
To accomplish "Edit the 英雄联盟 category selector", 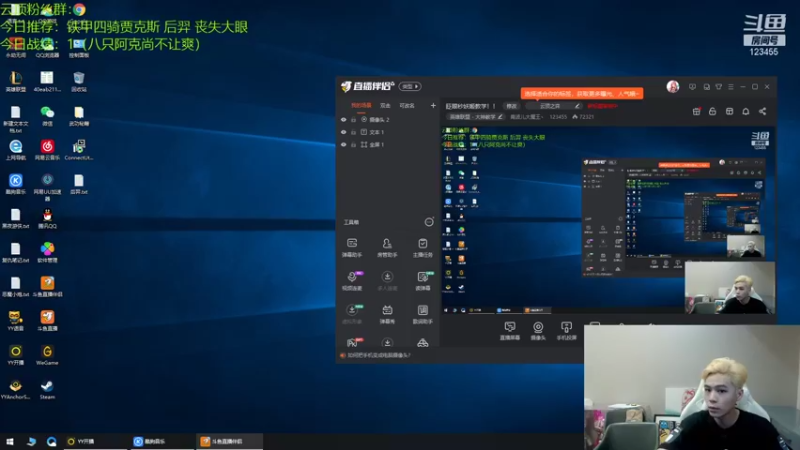I will (x=476, y=117).
